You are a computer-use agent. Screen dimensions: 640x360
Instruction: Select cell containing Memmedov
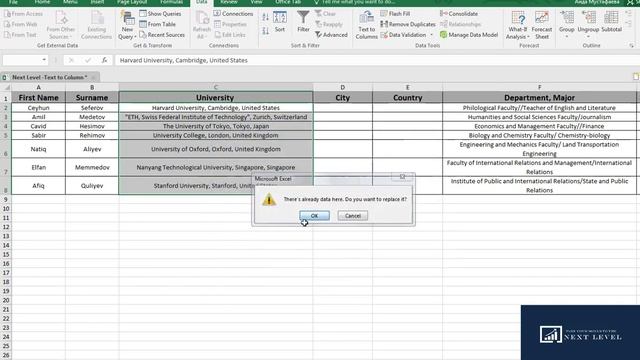[x=92, y=167]
